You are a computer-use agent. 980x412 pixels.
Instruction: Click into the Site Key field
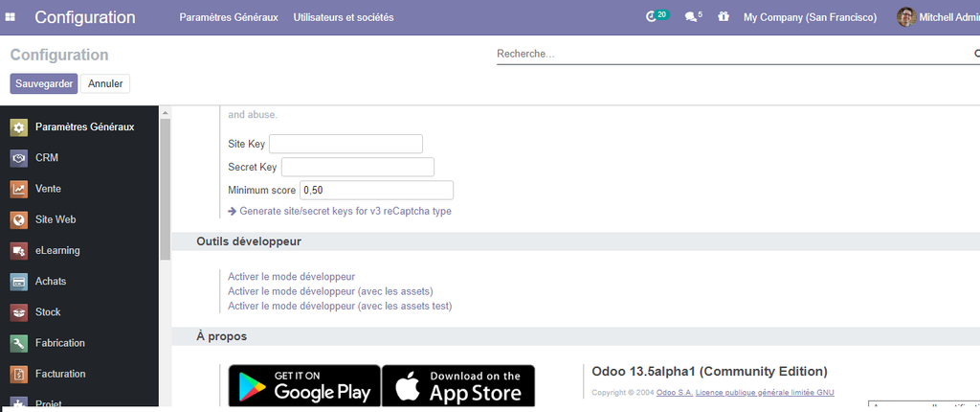tap(345, 144)
